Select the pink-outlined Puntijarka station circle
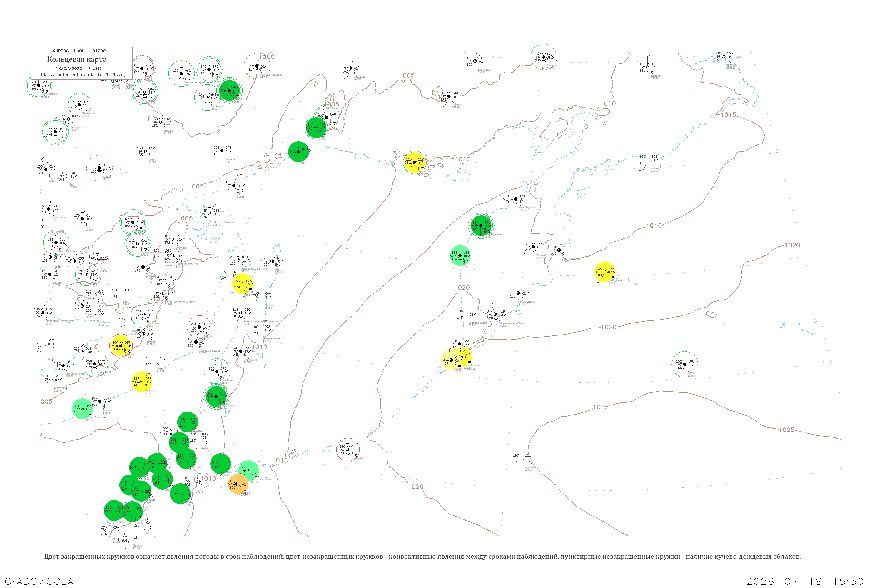The width and height of the screenshot is (882, 588). pyautogui.click(x=348, y=450)
